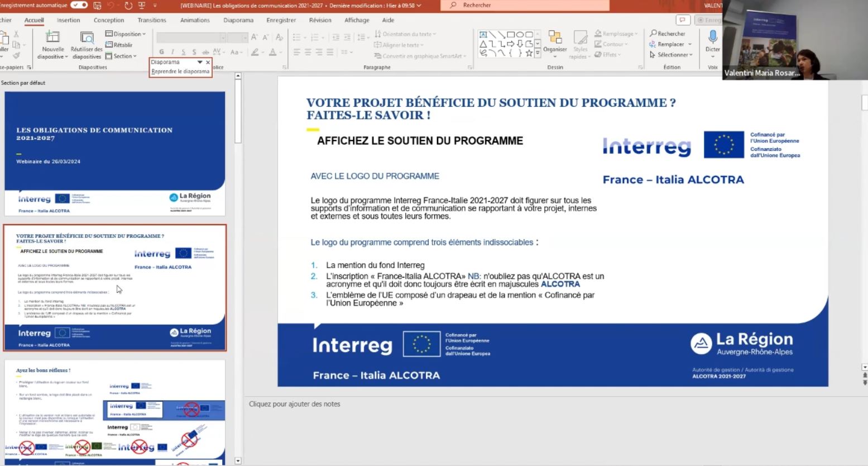The width and height of the screenshot is (868, 466).
Task: Click the Nouvelle diapositive icon
Action: click(x=52, y=37)
